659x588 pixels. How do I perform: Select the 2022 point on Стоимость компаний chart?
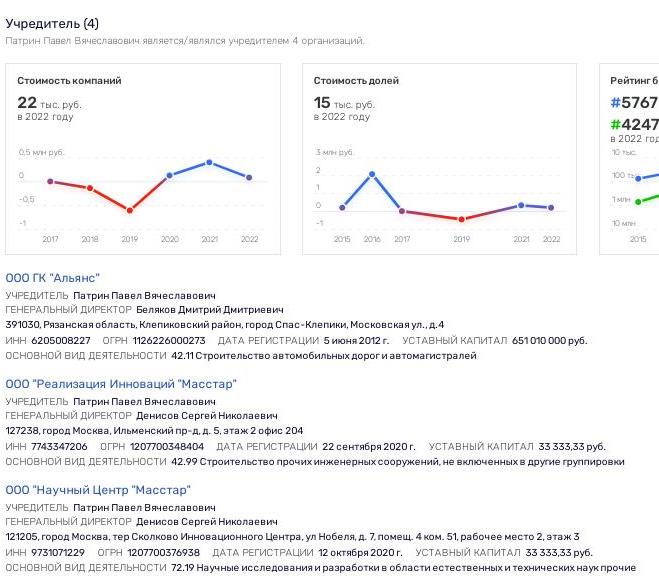249,177
